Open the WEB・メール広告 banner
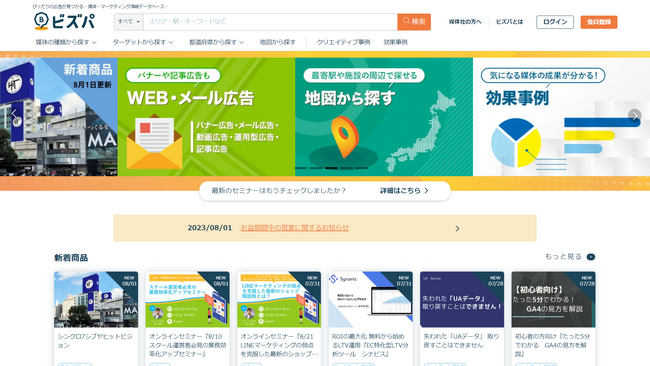Viewport: 650px width, 366px height. (206, 117)
